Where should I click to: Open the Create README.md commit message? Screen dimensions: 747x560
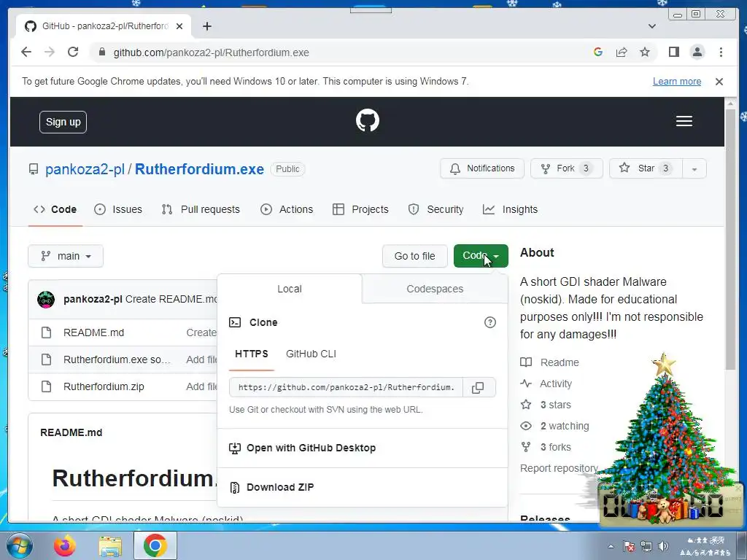click(172, 299)
